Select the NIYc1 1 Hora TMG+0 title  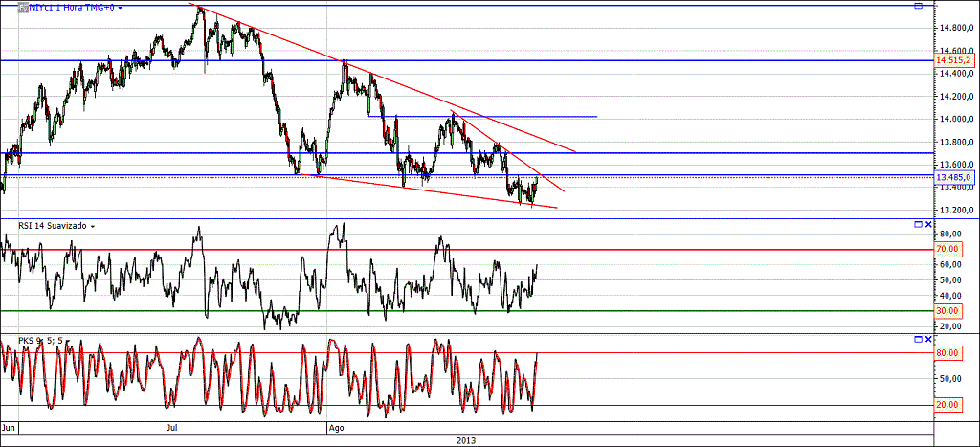pos(71,8)
